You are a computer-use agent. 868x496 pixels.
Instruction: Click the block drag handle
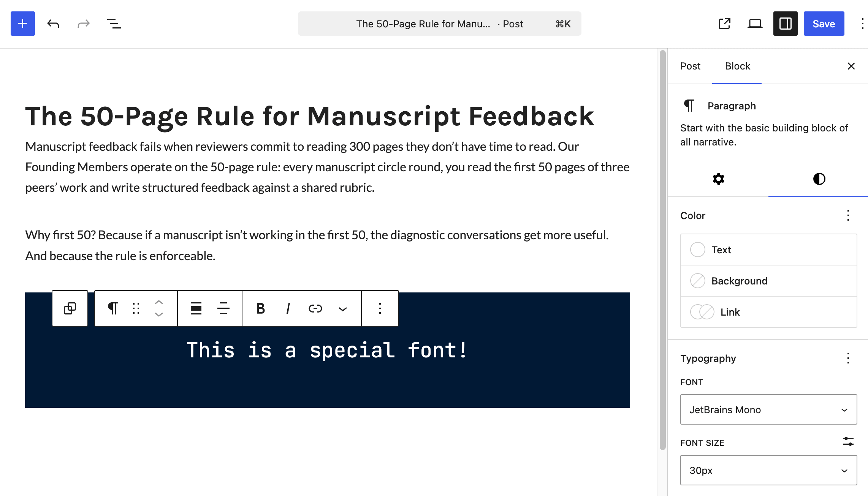[136, 308]
